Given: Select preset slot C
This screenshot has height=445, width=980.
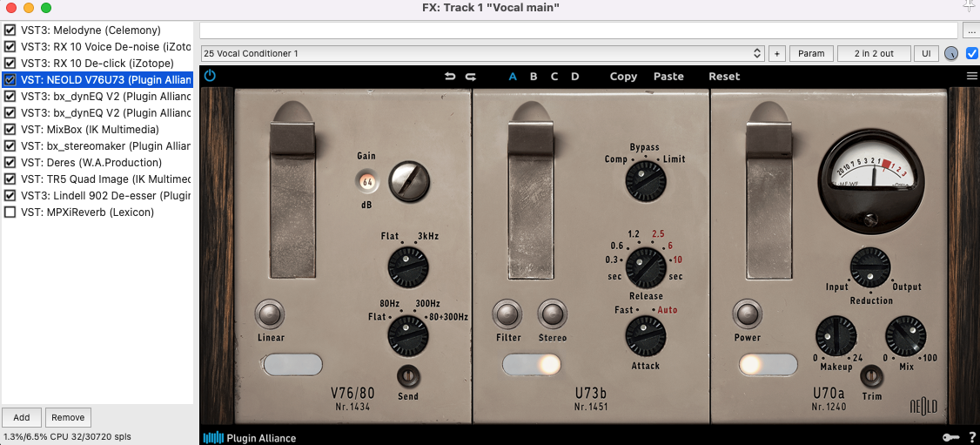Looking at the screenshot, I should [554, 77].
